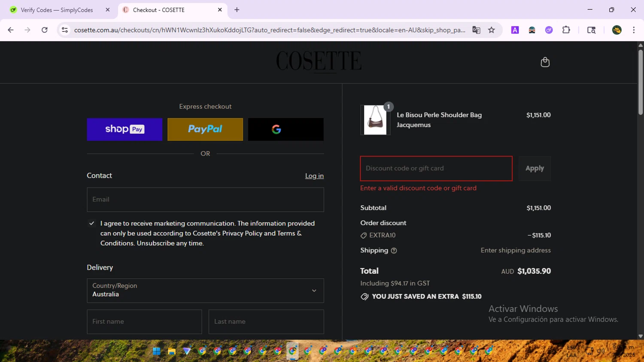Click the 'Including $94.17 in GST' text
644x362 pixels.
(x=395, y=283)
